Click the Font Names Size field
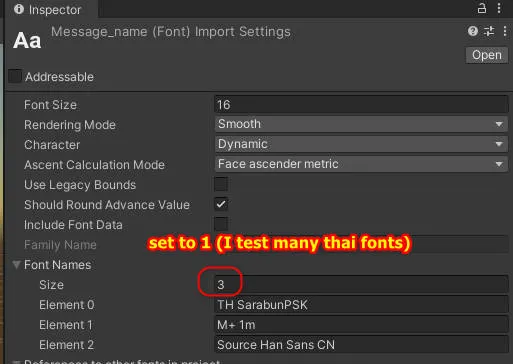This screenshot has width=513, height=364. 361,285
